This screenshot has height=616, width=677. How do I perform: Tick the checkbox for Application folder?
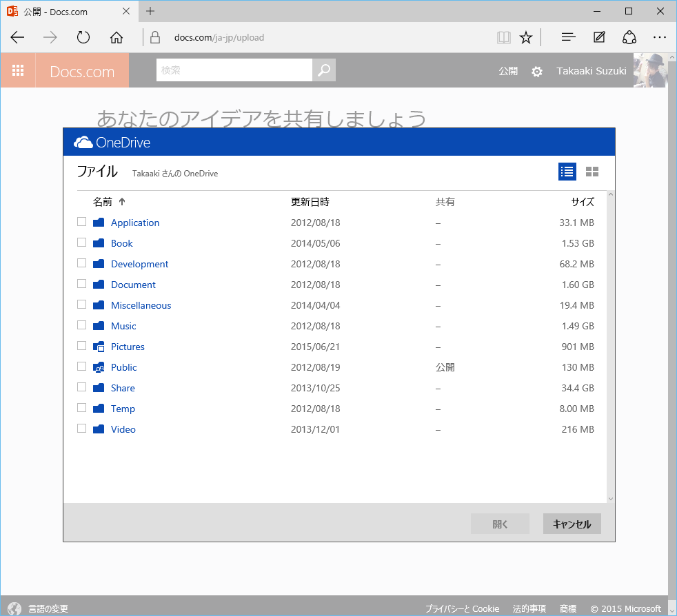(x=81, y=221)
